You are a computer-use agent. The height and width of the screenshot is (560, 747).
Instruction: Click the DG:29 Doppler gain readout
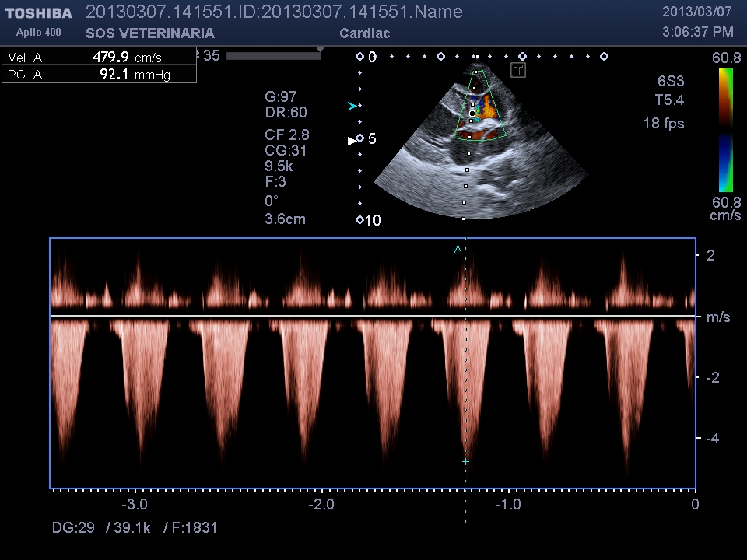73,528
